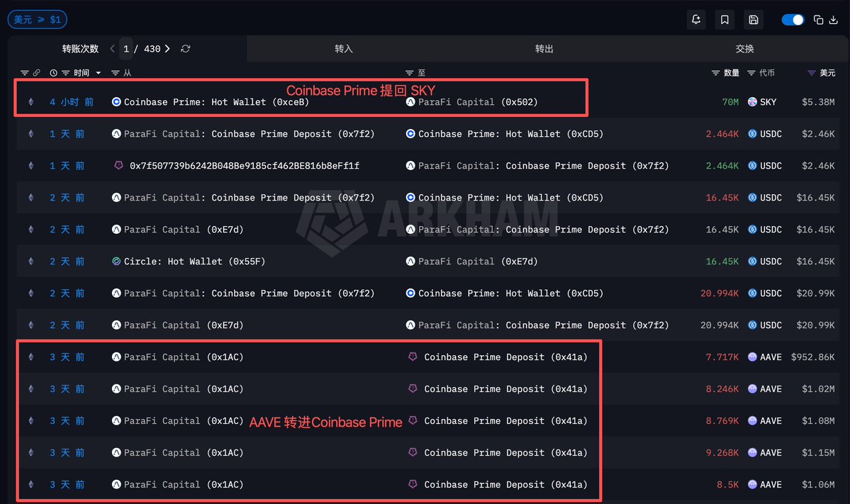Open Circle: Hot Wallet (0x55F) link
The width and height of the screenshot is (850, 504).
click(x=195, y=261)
